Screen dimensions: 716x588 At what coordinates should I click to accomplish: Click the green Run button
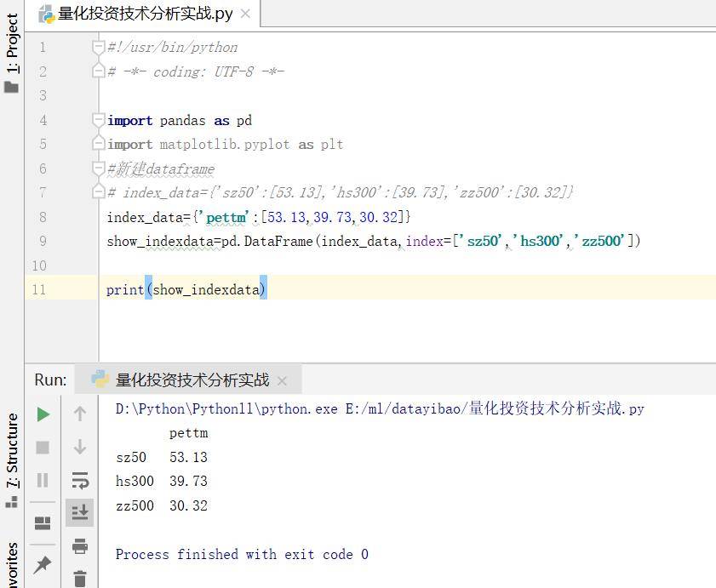coord(43,414)
